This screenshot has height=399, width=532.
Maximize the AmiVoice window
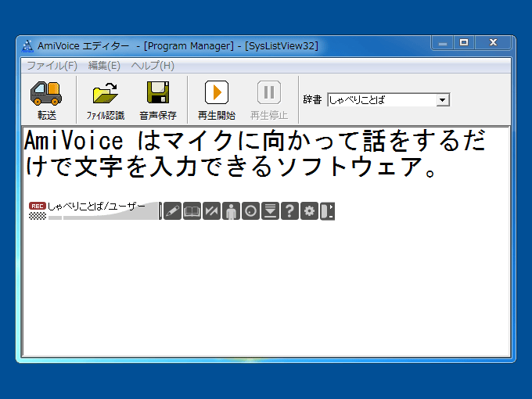464,43
